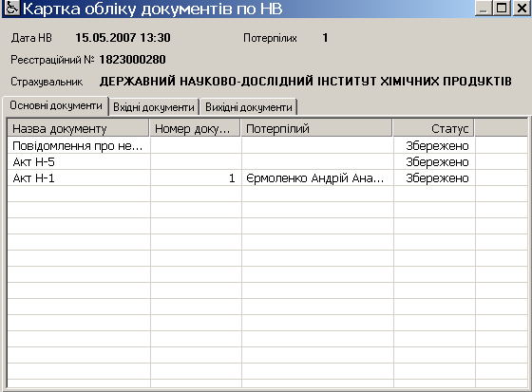
Task: Select the Акт Н-1 document row
Action: point(267,178)
